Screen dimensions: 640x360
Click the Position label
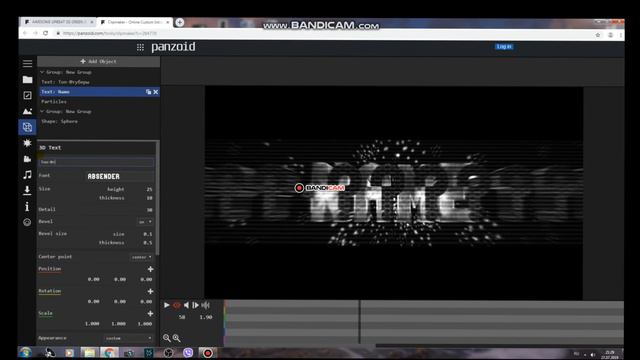50,269
